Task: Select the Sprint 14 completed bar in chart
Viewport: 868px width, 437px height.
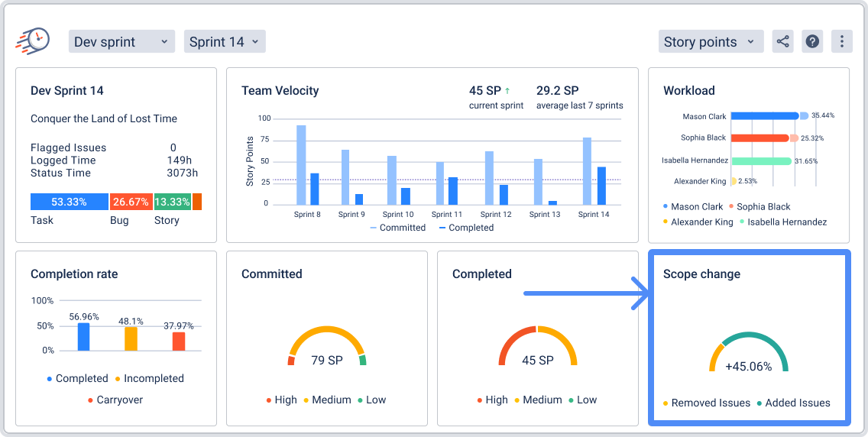Action: coord(601,186)
